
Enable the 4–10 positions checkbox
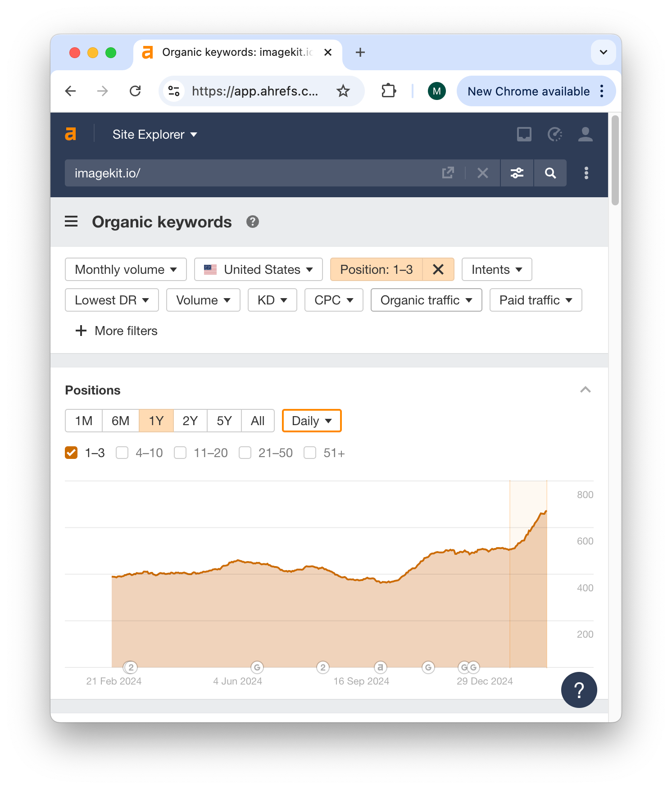[x=122, y=453]
